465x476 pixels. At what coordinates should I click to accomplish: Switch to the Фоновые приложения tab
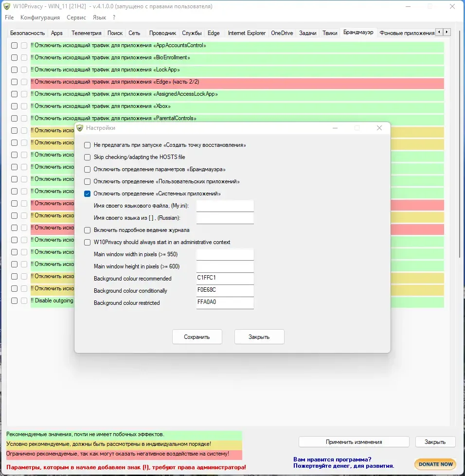click(x=407, y=33)
